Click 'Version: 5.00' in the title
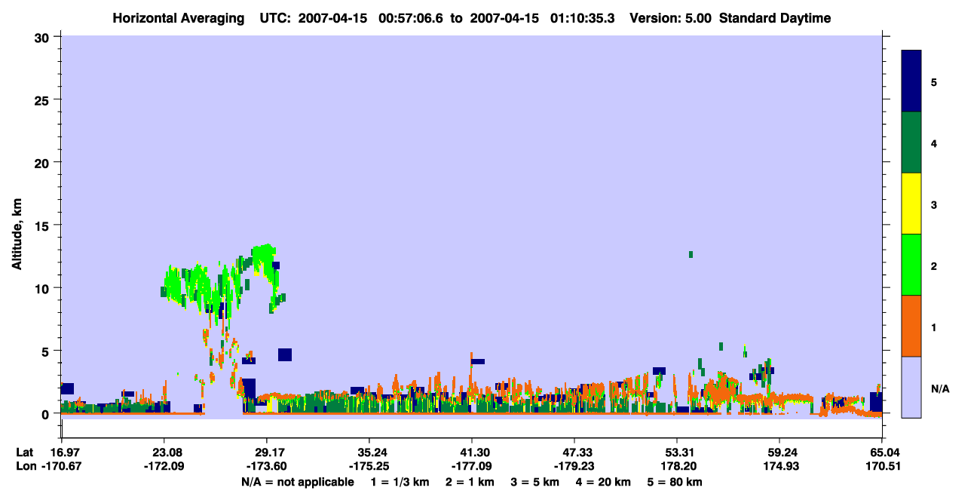The image size is (980, 503). coord(672,18)
